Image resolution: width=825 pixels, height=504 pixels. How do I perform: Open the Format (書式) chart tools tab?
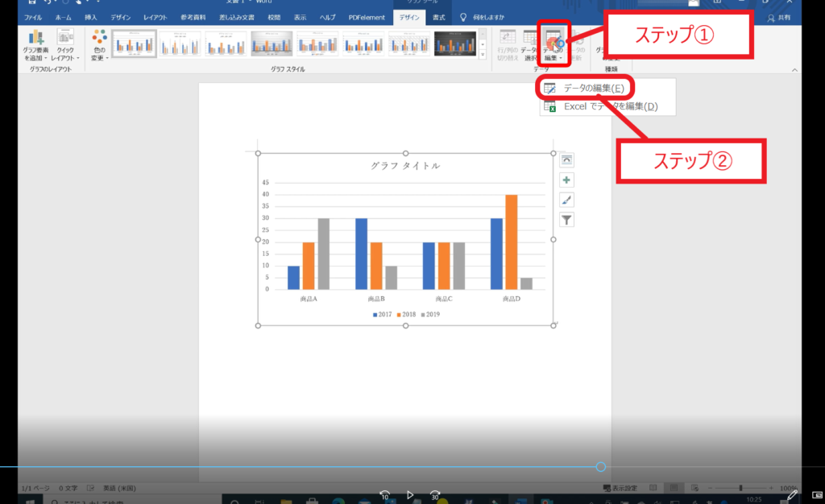[x=439, y=17]
